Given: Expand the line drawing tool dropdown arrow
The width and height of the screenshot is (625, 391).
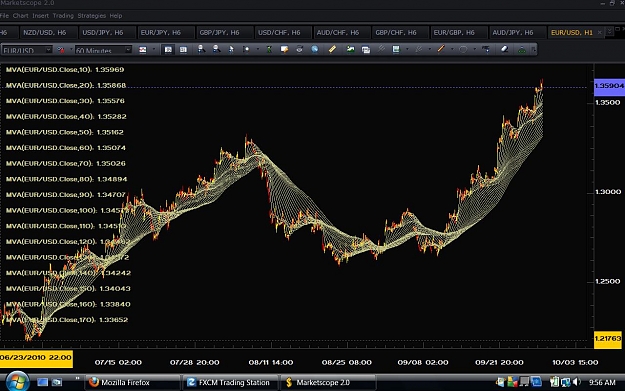Looking at the screenshot, I should click(x=452, y=49).
